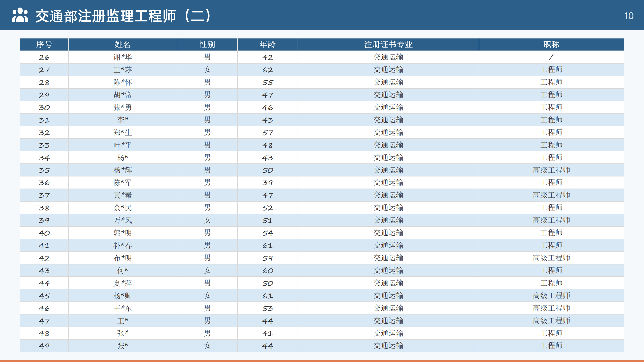The height and width of the screenshot is (362, 644).
Task: Click the name cell 夏*萍
Action: 123,283
